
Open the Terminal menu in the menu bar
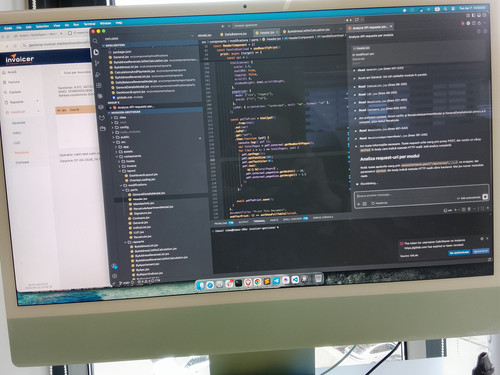click(x=89, y=24)
